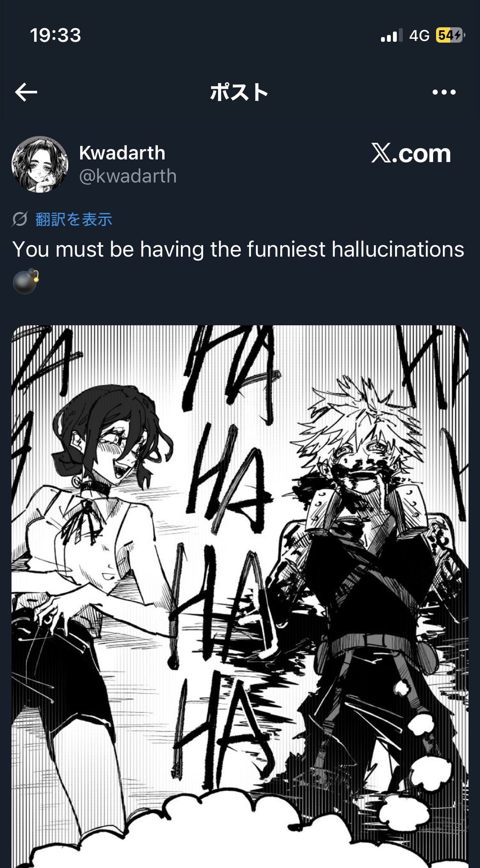Open the @kwadarth handle link

[128, 176]
